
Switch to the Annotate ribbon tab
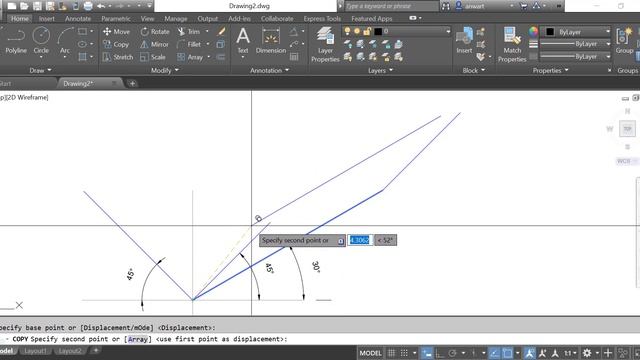[78, 19]
